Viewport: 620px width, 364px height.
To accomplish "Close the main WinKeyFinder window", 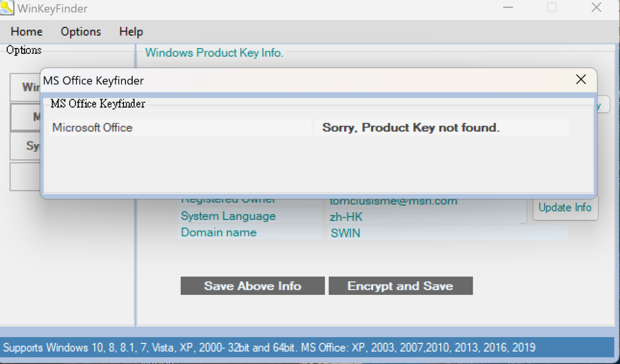I will [x=597, y=8].
